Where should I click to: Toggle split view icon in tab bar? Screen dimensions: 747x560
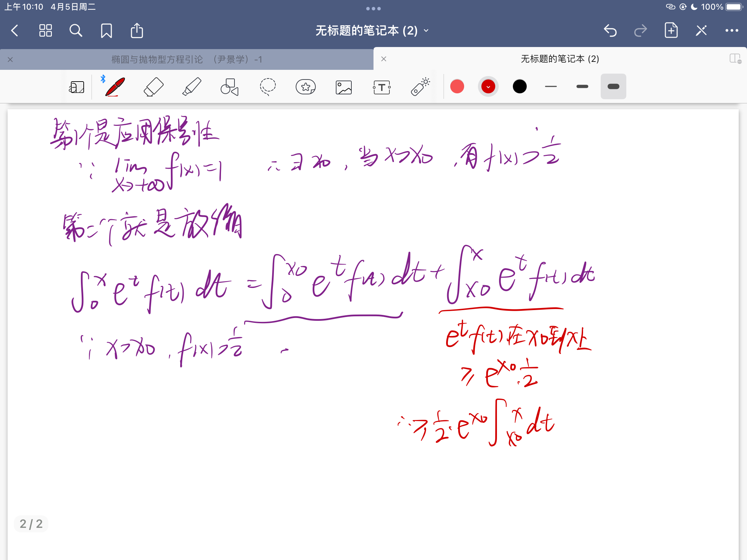735,59
